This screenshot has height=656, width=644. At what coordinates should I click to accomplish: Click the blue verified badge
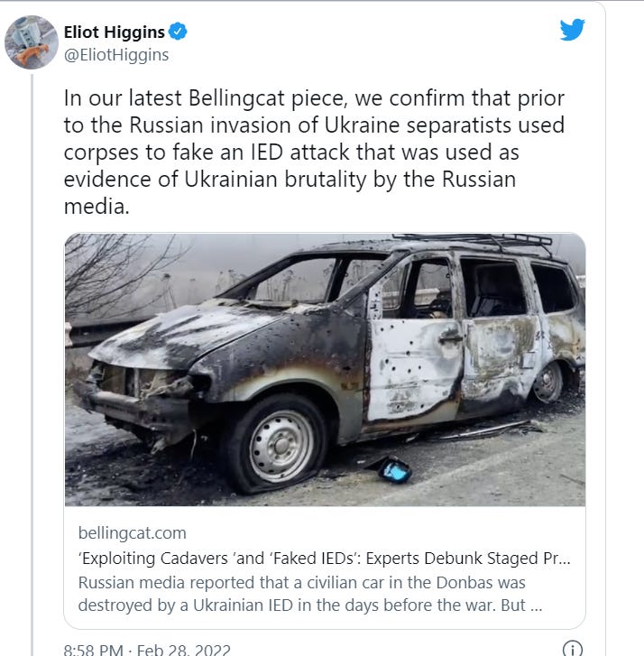[178, 32]
